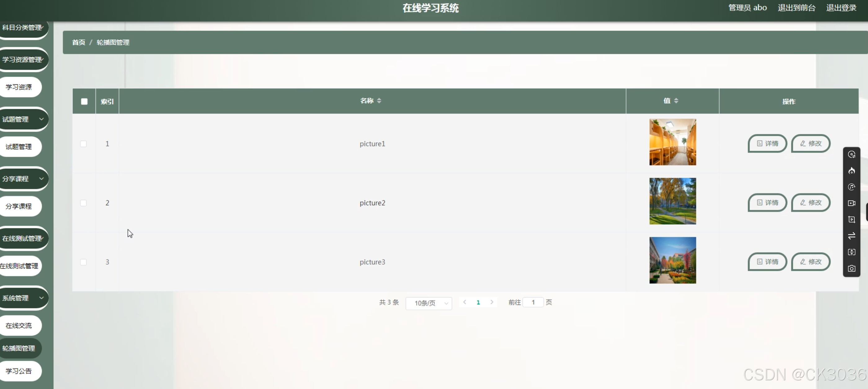Check the select-all checkbox in table header
Screen dimensions: 868x389
[x=84, y=101]
